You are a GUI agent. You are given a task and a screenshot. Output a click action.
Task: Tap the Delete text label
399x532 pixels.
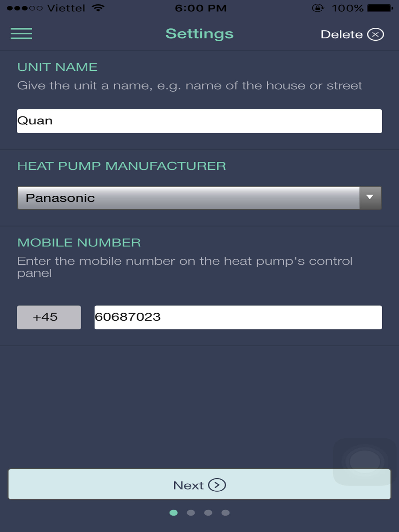tap(342, 34)
